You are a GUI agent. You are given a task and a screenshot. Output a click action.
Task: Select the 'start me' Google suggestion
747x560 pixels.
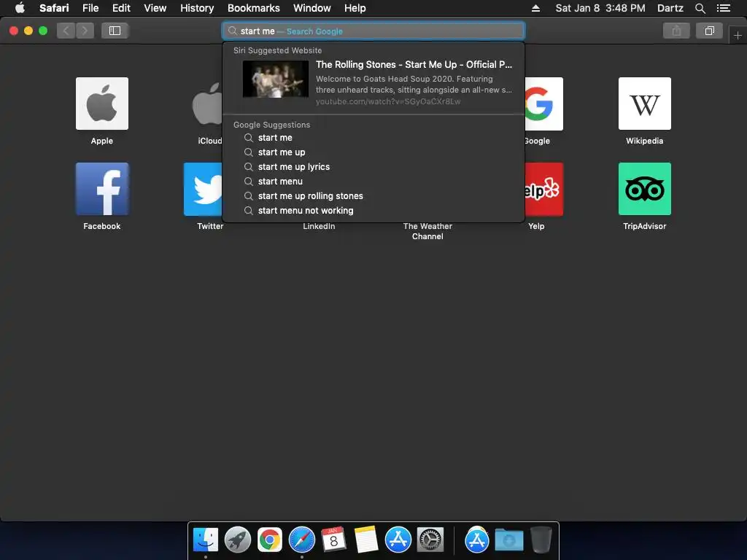point(373,138)
